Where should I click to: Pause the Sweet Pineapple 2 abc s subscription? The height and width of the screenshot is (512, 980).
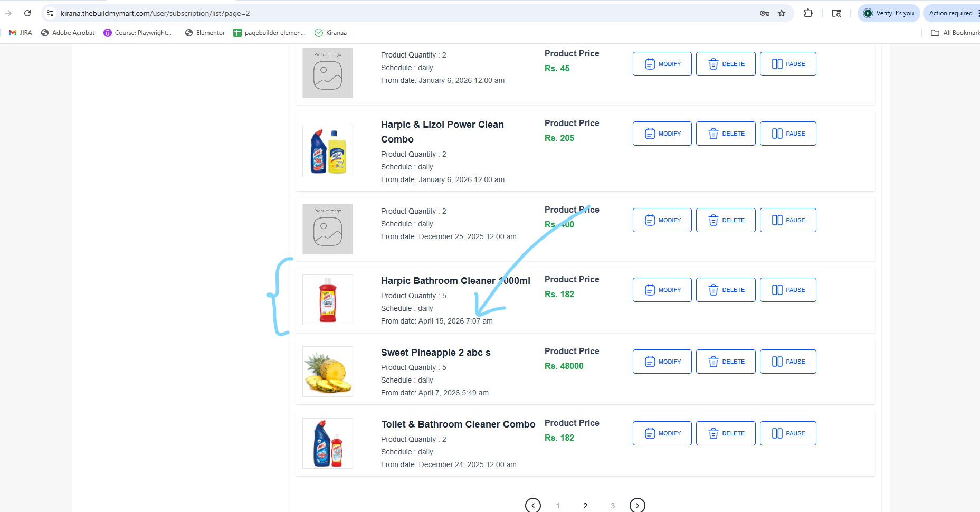point(788,362)
